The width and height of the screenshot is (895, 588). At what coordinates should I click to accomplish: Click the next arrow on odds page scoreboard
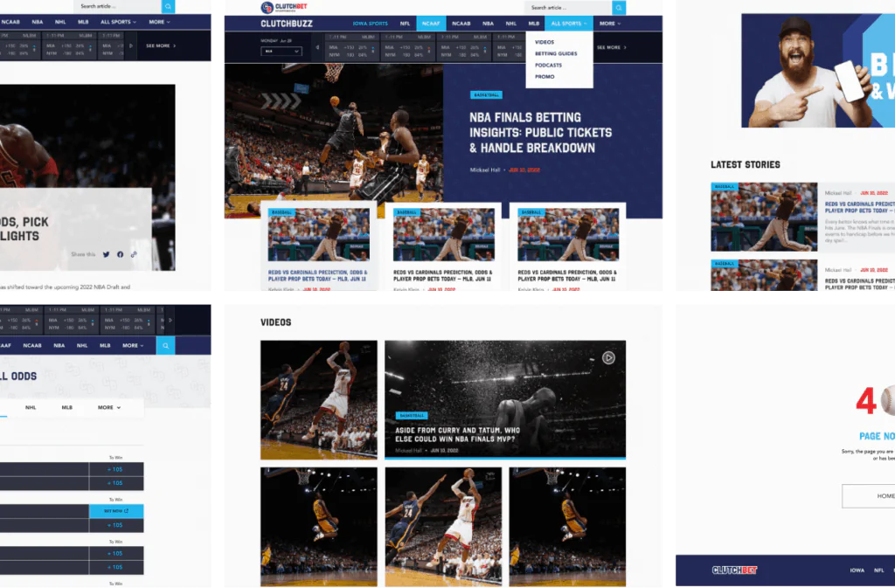click(x=170, y=320)
